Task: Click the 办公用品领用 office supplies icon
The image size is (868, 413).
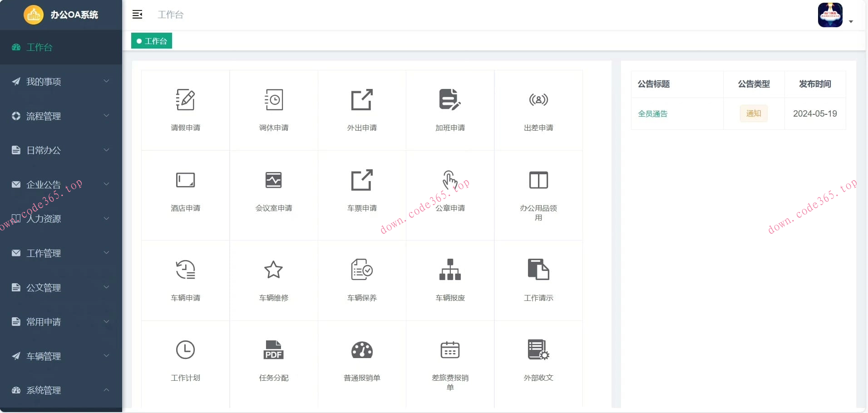Action: click(x=538, y=195)
